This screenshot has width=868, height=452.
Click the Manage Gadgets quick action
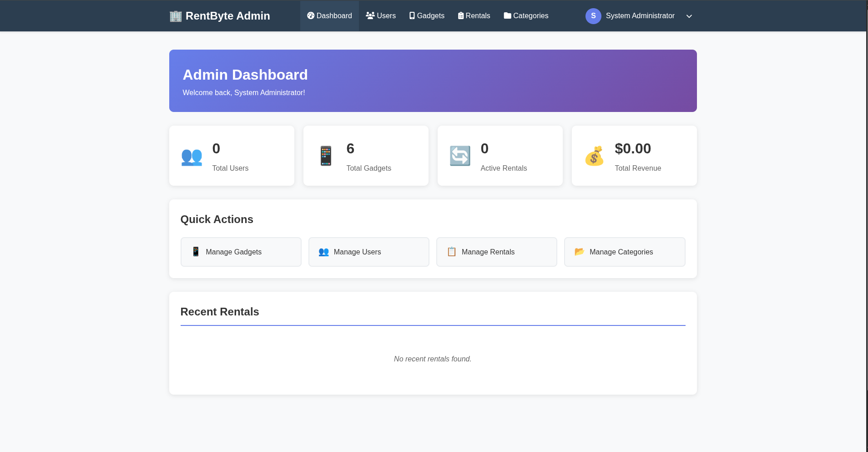[x=241, y=252]
